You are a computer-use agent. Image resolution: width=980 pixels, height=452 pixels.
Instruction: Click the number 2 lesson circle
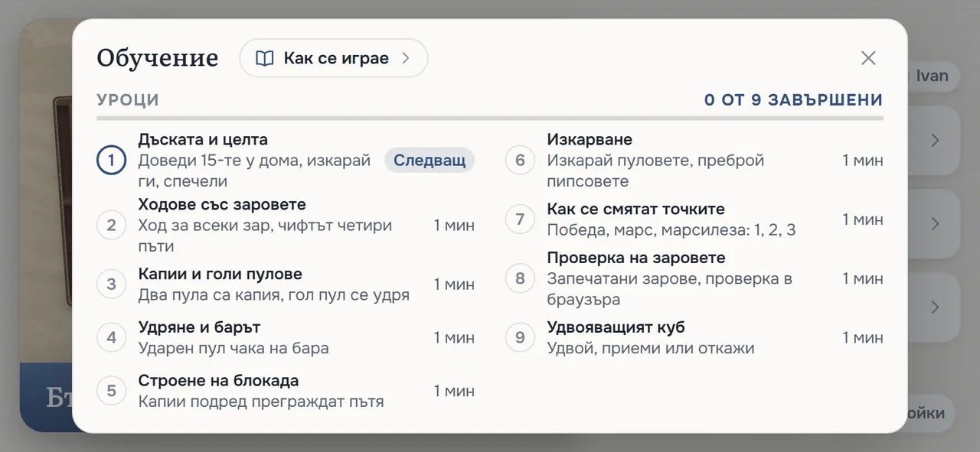[111, 226]
